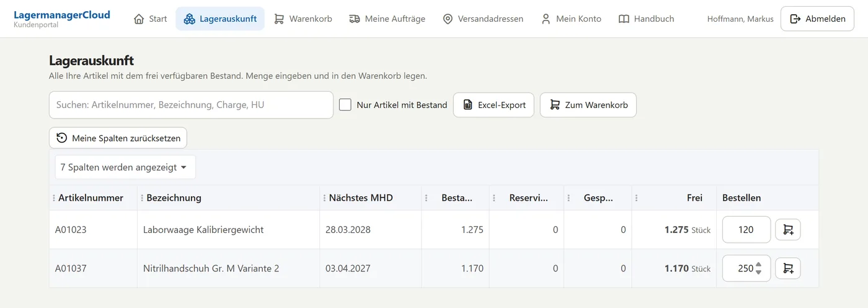Decrease quantity for Nitrilhandschuh with down arrow
The image size is (868, 308).
pos(759,272)
